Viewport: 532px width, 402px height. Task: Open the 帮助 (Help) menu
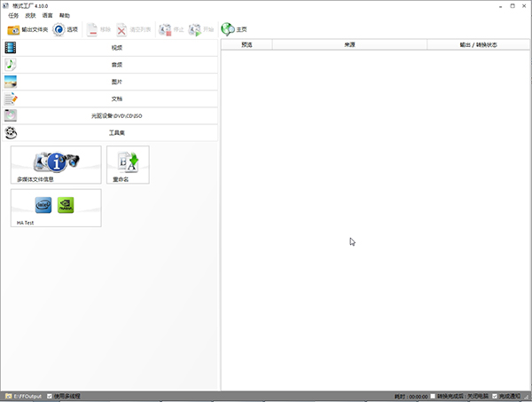(65, 16)
